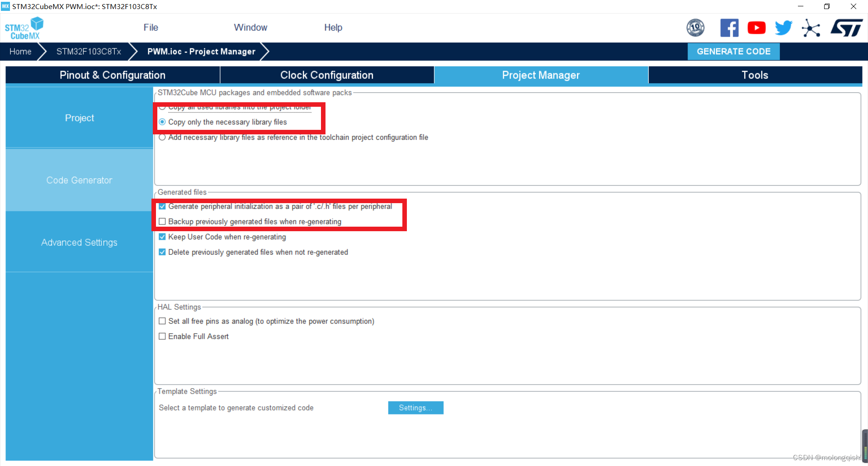Open the ST logo website link

[x=846, y=28]
